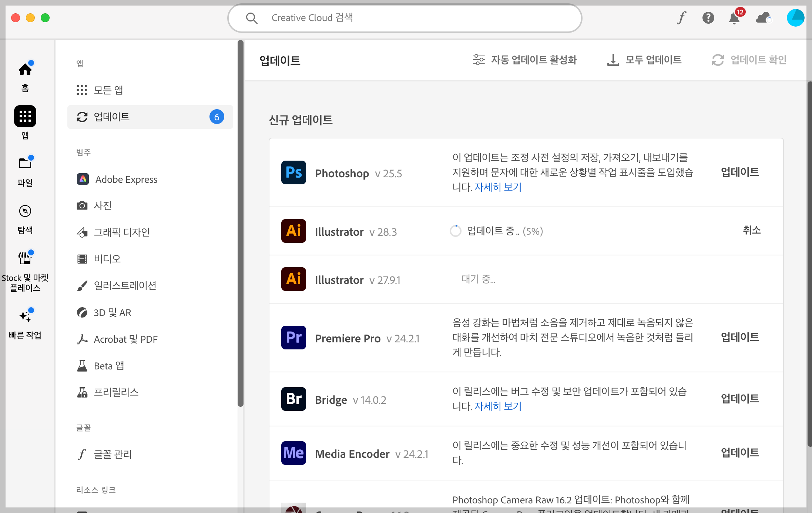Check cloud sync status icon
Viewport: 812px width, 513px height.
click(764, 18)
